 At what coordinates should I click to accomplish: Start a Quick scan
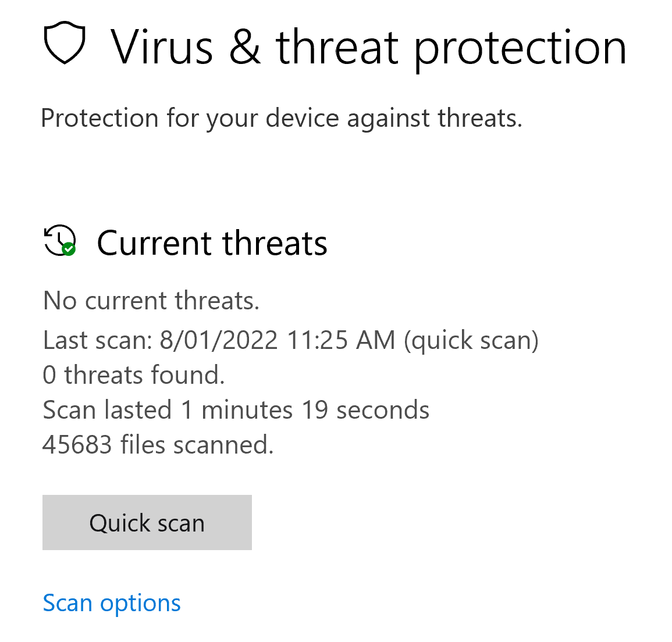tap(147, 522)
